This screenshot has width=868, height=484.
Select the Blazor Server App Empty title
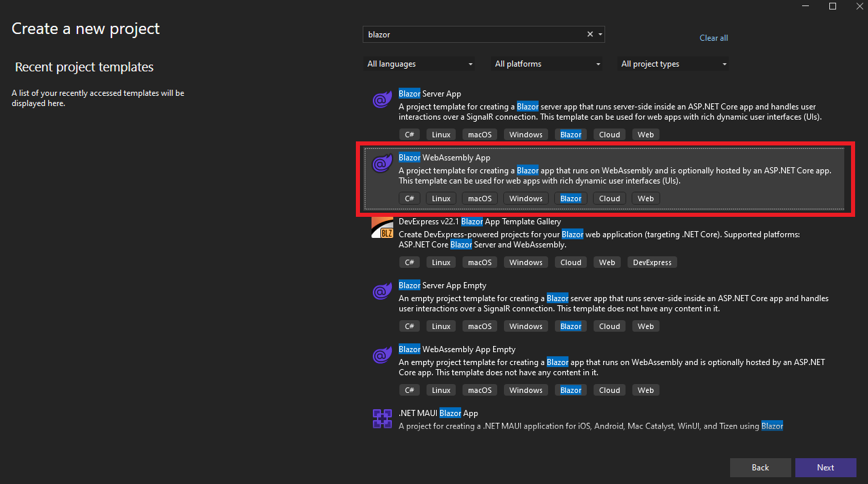click(442, 286)
